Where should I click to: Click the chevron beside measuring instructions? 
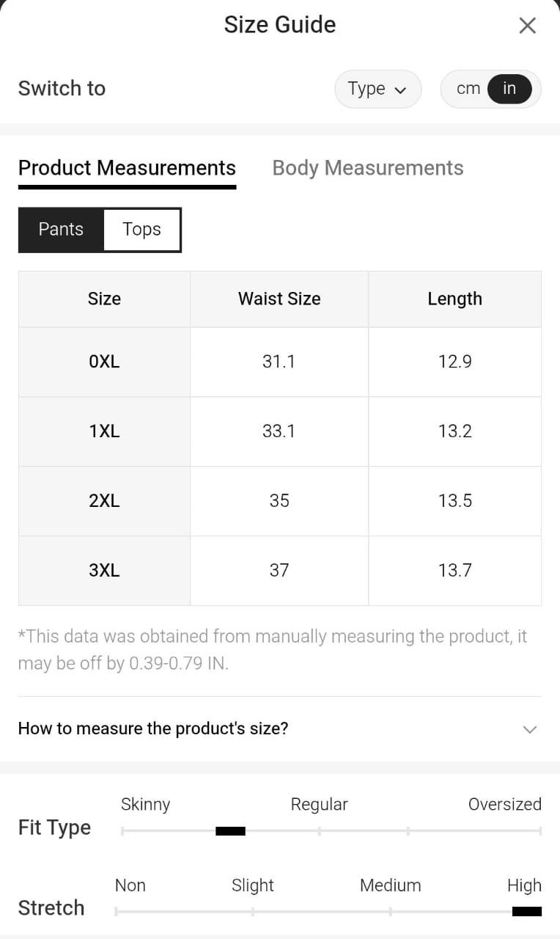click(529, 729)
